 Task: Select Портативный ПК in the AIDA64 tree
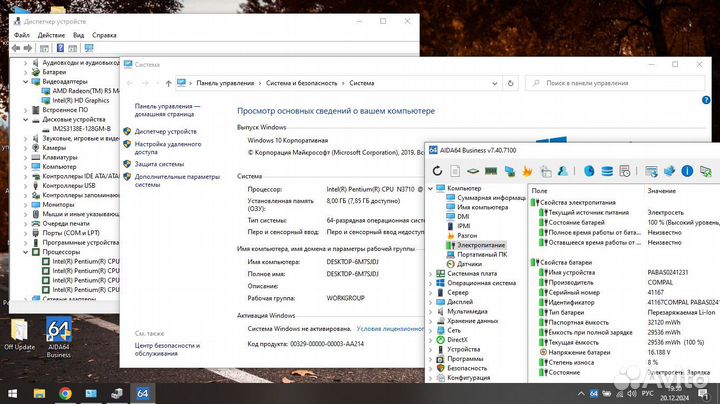[x=482, y=254]
